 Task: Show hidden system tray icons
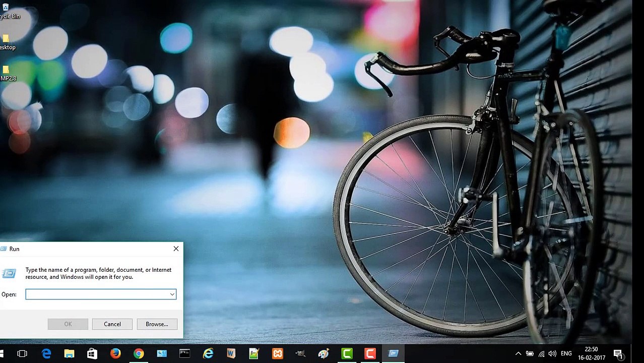pyautogui.click(x=518, y=354)
